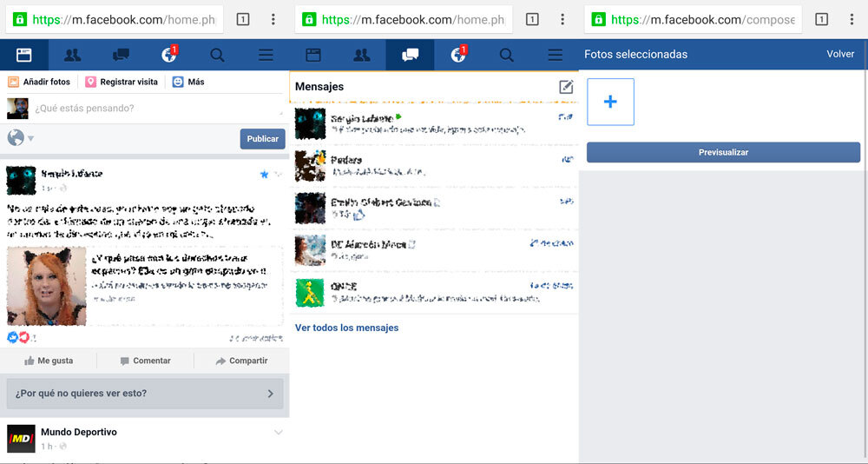Open the friend requests icon above the status composer
This screenshot has width=868, height=464.
pos(72,55)
